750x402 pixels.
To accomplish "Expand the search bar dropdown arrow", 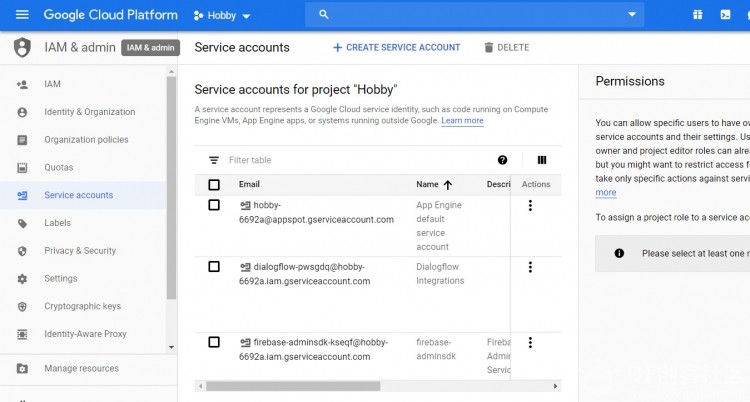I will point(632,15).
